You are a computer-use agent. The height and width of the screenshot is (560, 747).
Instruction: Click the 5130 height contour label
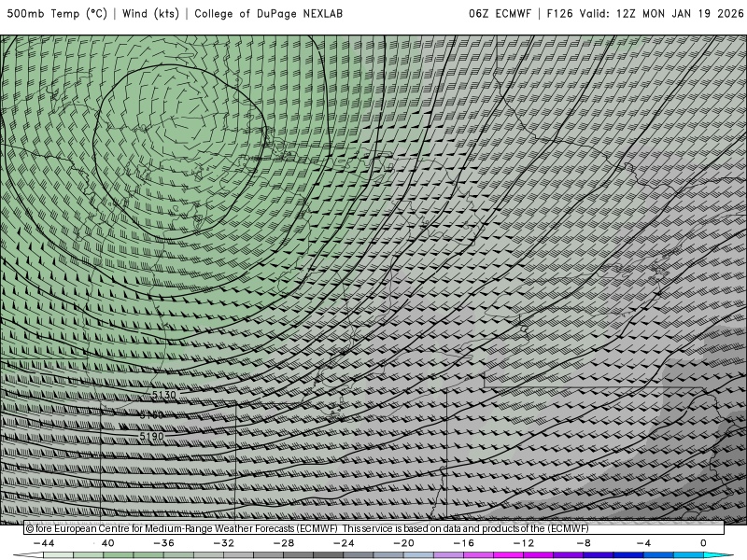coord(164,395)
